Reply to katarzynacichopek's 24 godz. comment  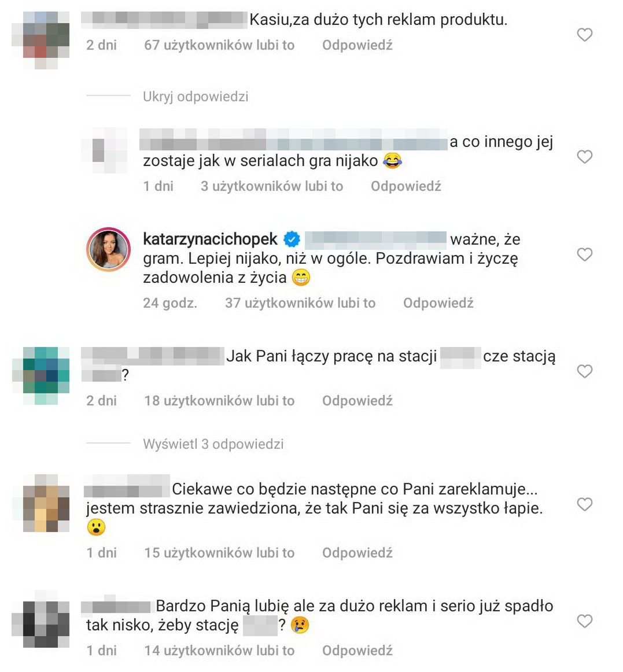pos(438,303)
